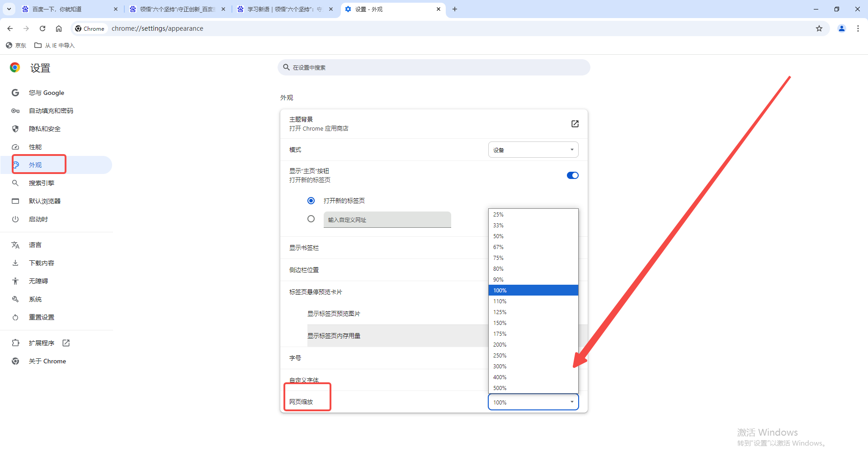Select 打开新的标签页 radio option
The width and height of the screenshot is (868, 470).
(x=311, y=201)
